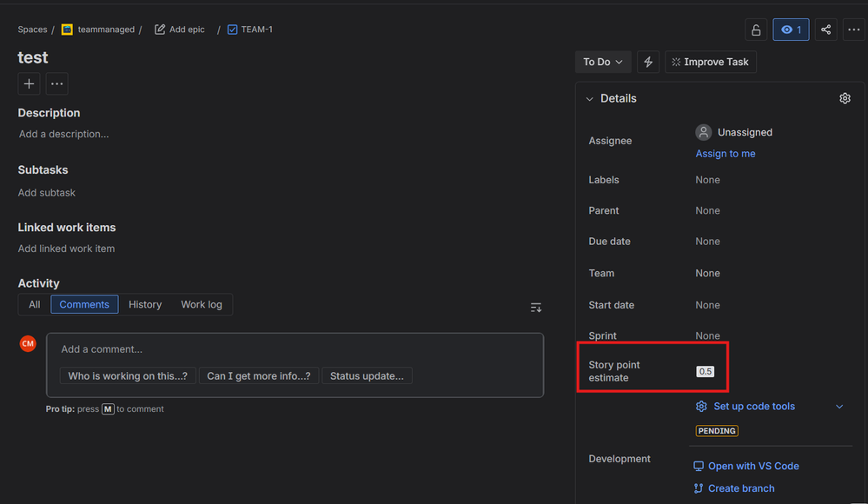Image resolution: width=868 pixels, height=504 pixels.
Task: Click the Set up code tools gear icon
Action: point(700,406)
